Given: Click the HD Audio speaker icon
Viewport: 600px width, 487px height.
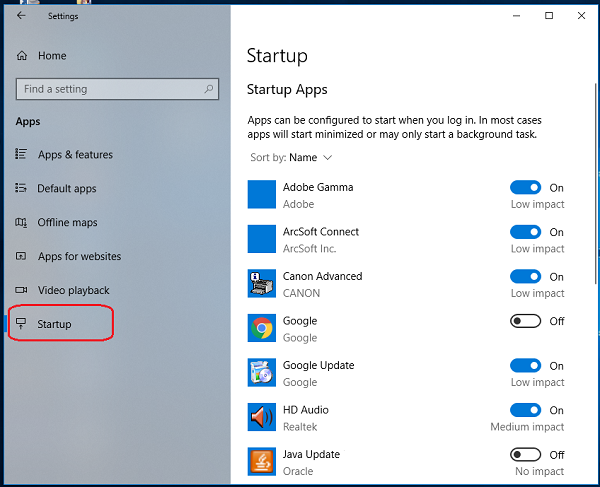Looking at the screenshot, I should (x=262, y=417).
